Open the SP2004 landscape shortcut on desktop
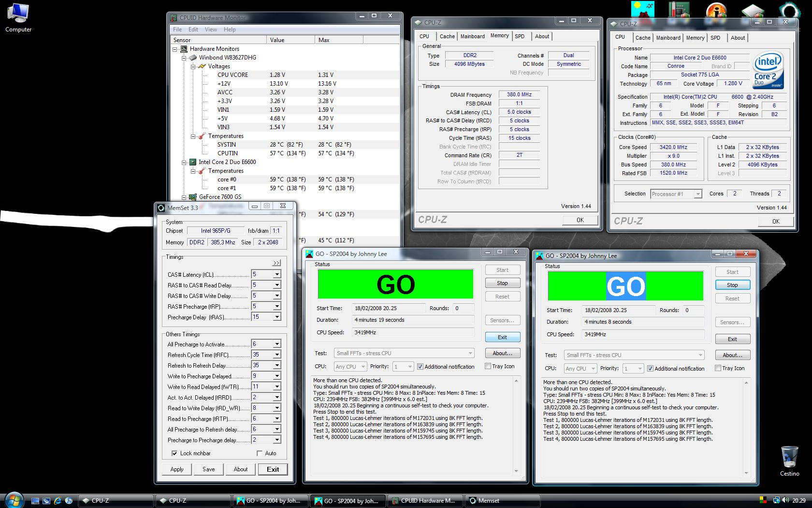This screenshot has height=508, width=812. click(x=643, y=9)
